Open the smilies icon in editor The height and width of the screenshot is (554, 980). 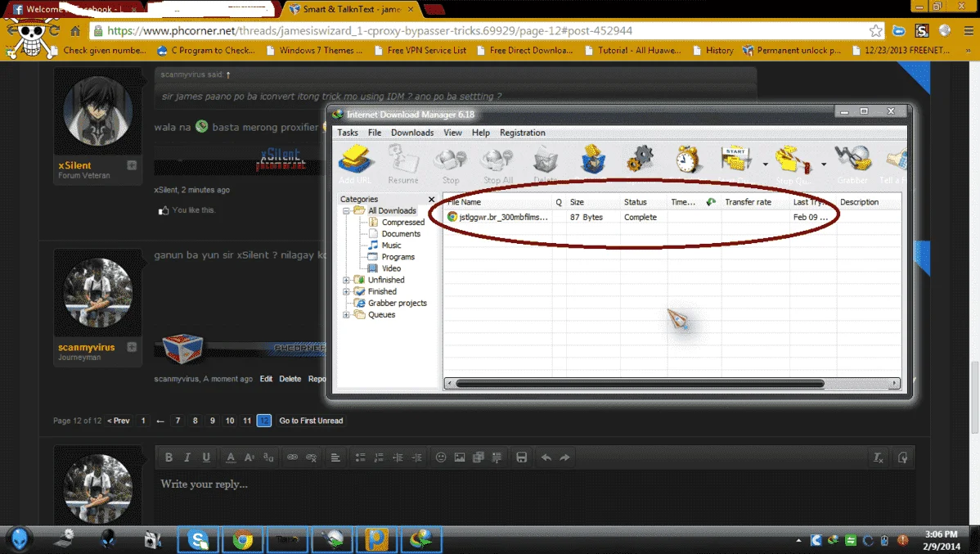click(441, 457)
